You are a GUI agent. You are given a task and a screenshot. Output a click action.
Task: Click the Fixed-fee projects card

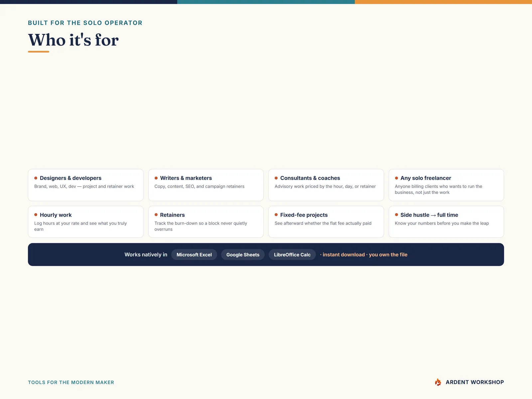326,222
